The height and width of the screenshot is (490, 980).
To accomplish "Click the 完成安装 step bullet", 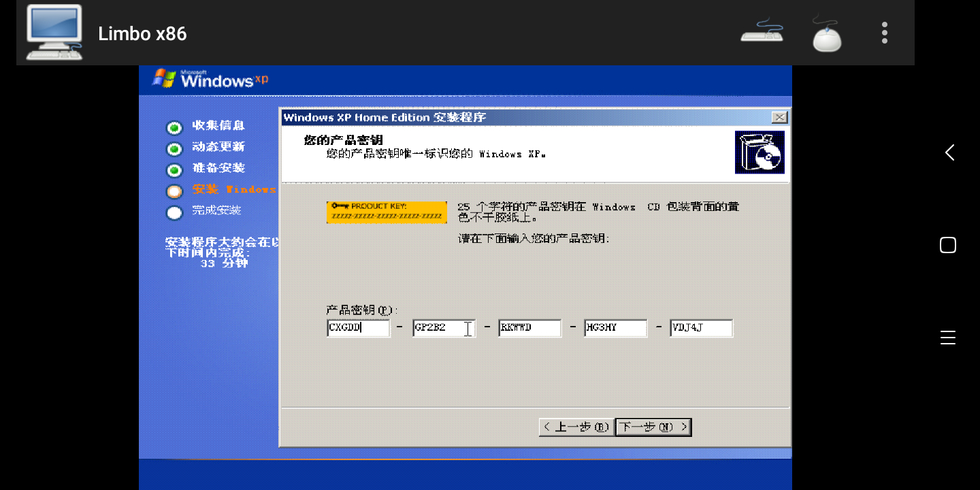I will coord(174,212).
